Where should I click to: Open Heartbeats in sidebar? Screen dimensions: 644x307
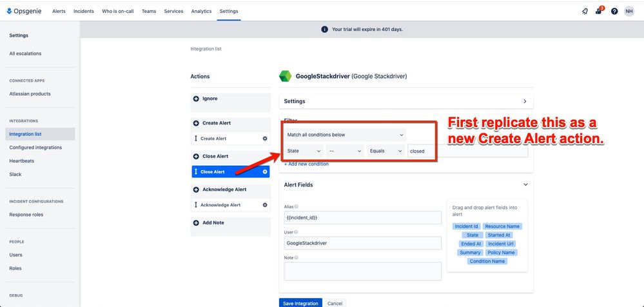22,161
